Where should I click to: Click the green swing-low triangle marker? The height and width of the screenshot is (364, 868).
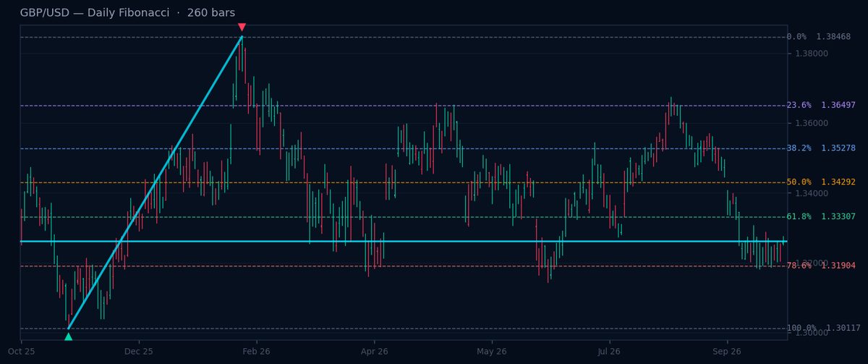click(68, 337)
